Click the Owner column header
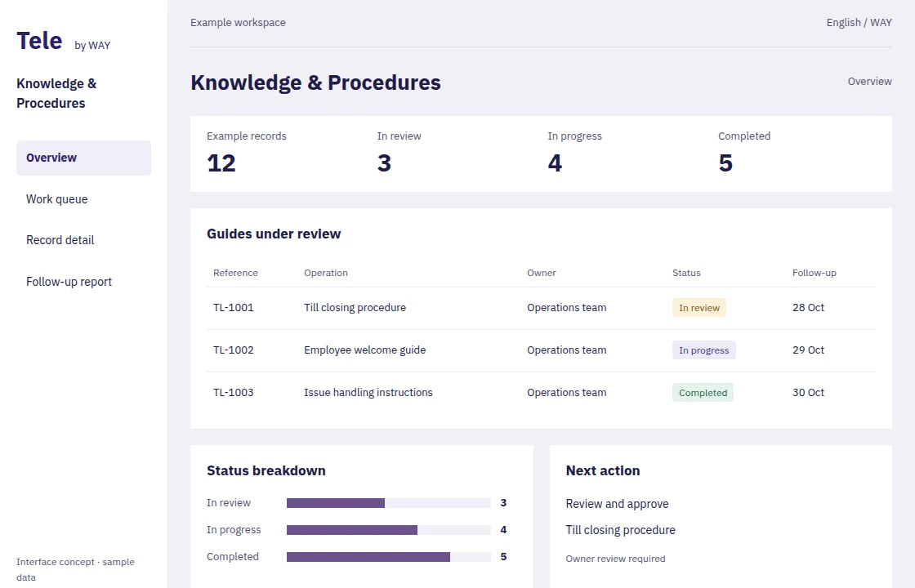 (542, 273)
